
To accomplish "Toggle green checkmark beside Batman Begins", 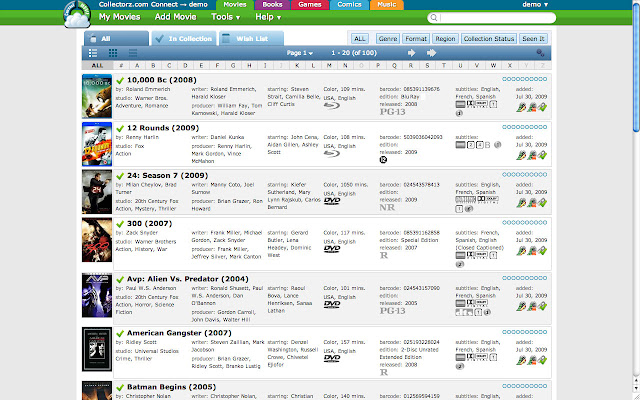I will (120, 387).
